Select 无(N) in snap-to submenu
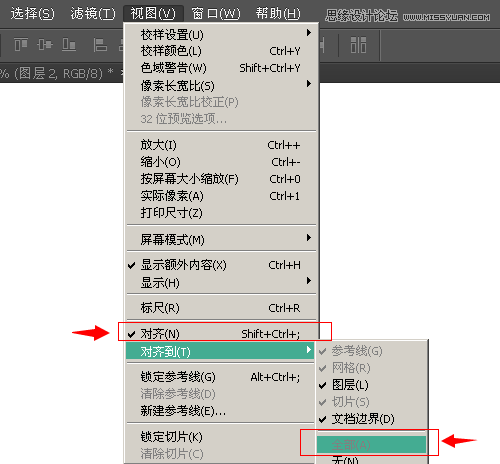The image size is (500, 464). coord(372,459)
